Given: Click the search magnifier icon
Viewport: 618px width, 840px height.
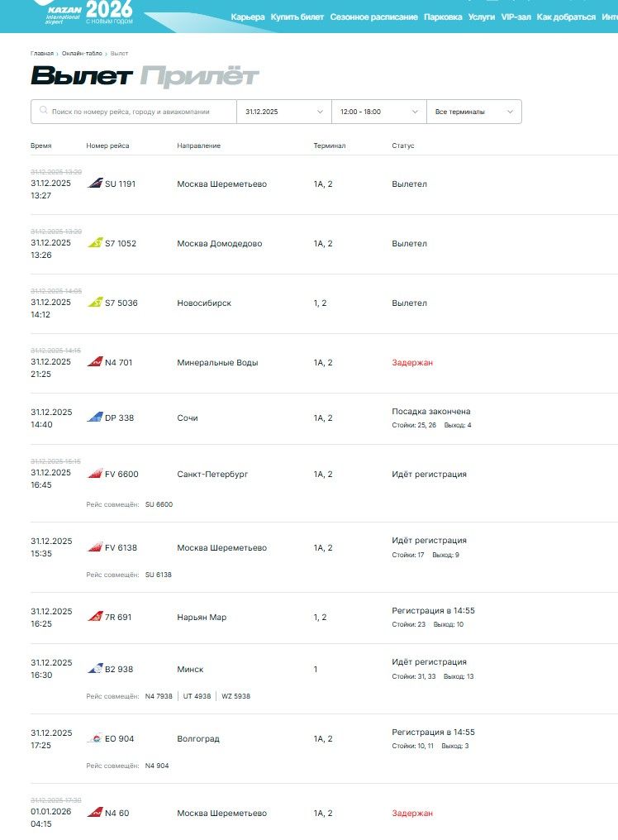Looking at the screenshot, I should (42, 112).
